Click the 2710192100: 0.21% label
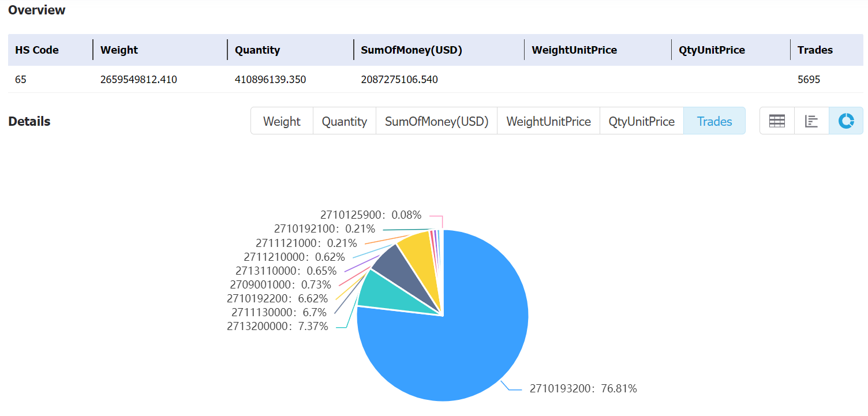 click(324, 229)
